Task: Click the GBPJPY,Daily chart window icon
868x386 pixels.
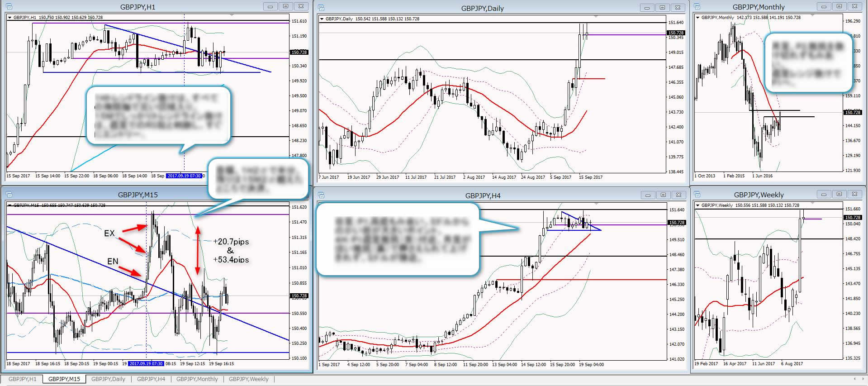Action: 321,8
